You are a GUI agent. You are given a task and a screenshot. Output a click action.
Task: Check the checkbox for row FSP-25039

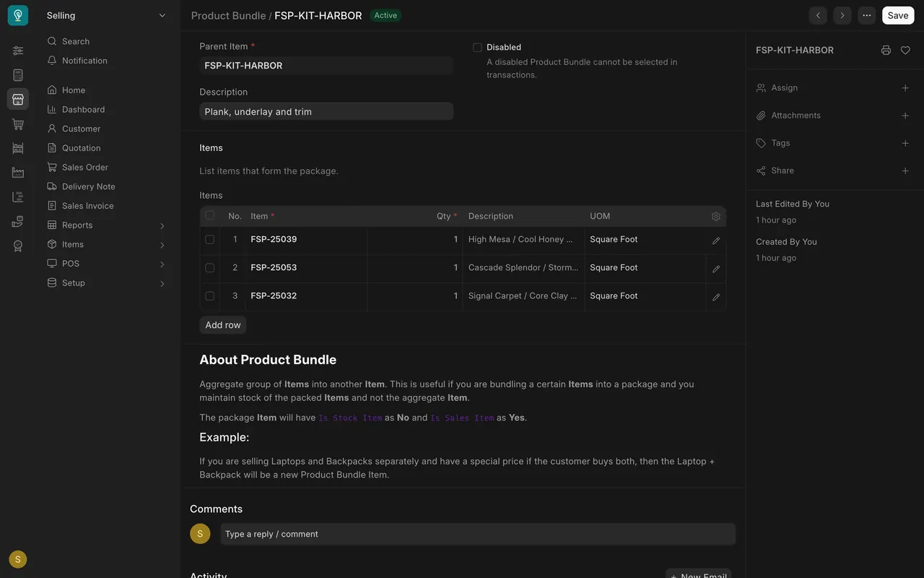click(x=210, y=239)
